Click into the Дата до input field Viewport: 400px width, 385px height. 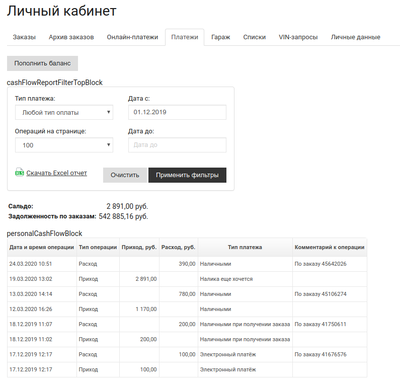177,145
